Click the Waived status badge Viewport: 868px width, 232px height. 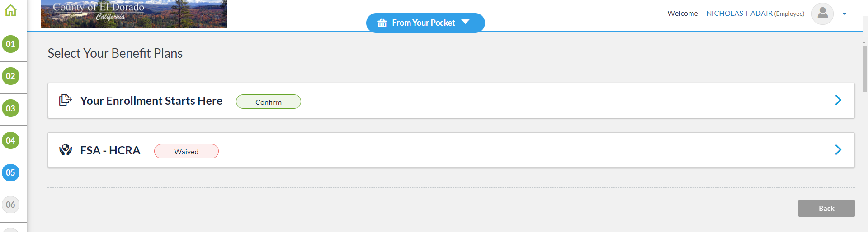point(186,152)
